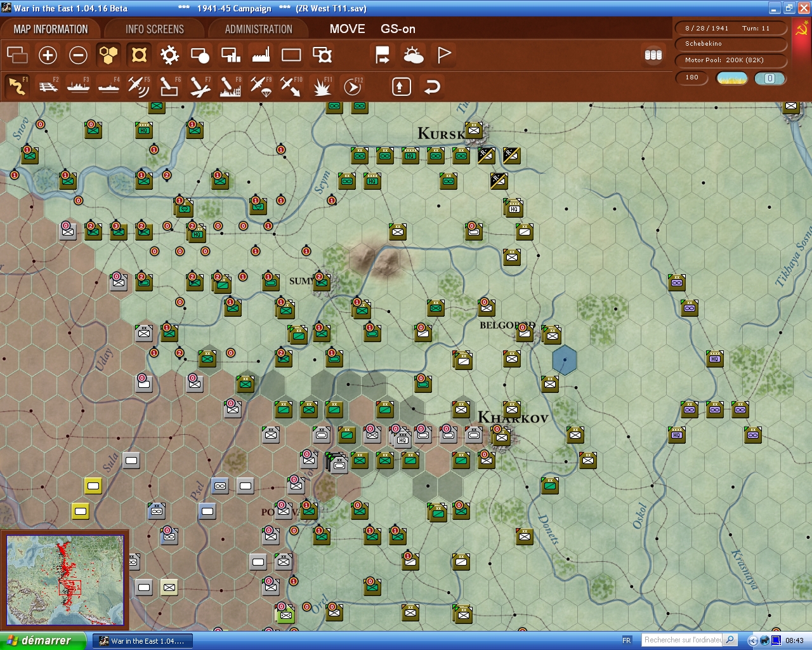The image size is (812, 650).
Task: Click the 180 value field
Action: coord(692,77)
